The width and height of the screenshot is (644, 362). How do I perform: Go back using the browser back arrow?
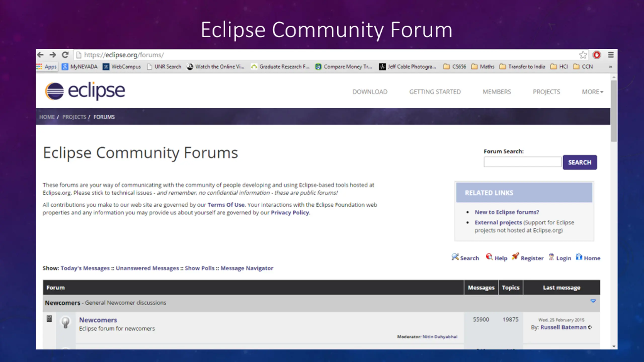(x=40, y=55)
